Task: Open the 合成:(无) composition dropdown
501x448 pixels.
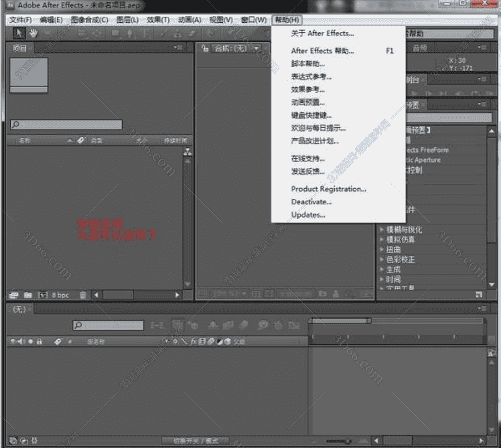Action: 231,48
